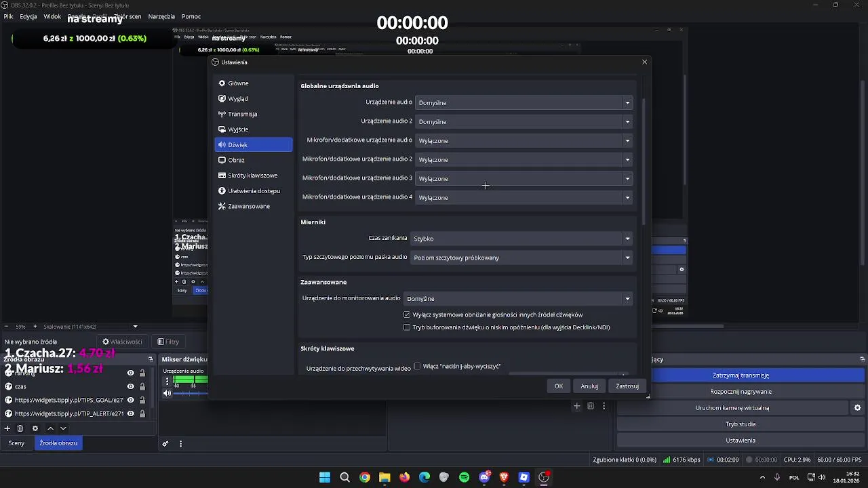Open Urządzenie do monitorowania audio dropdown

point(518,298)
